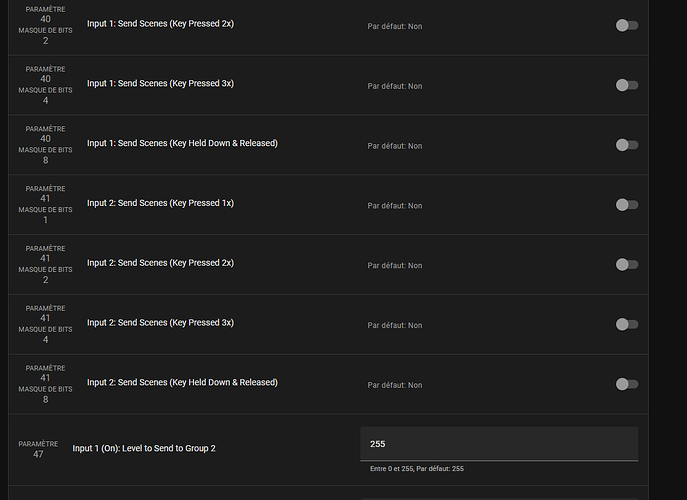Click the Level to Send to Group 2 field
The image size is (687, 500).
[x=499, y=444]
